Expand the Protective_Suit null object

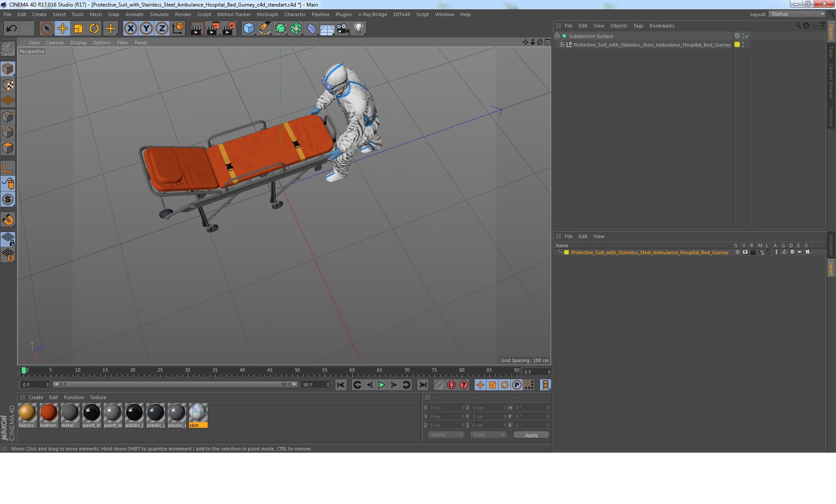(x=562, y=45)
